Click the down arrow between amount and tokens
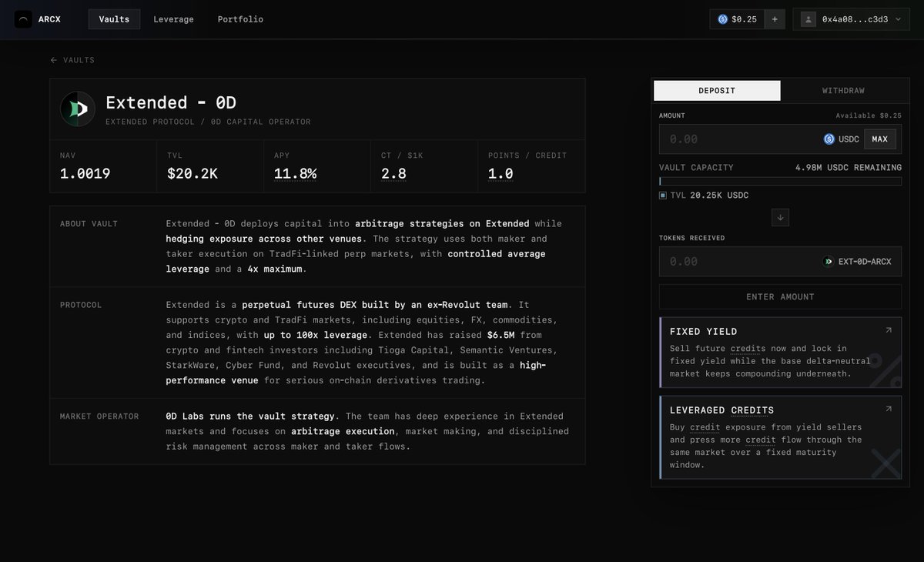Screen dimensions: 924x562 click(x=780, y=218)
